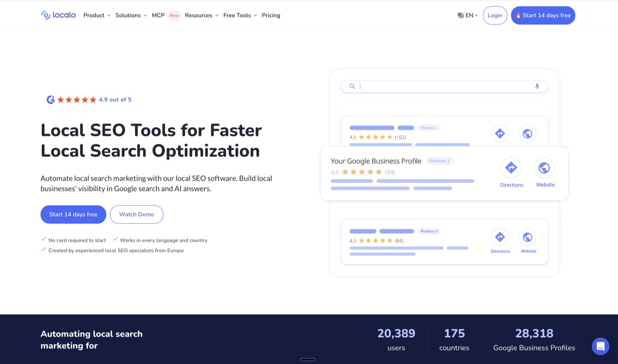Click the microphone icon in search bar
The height and width of the screenshot is (364, 618).
(537, 86)
